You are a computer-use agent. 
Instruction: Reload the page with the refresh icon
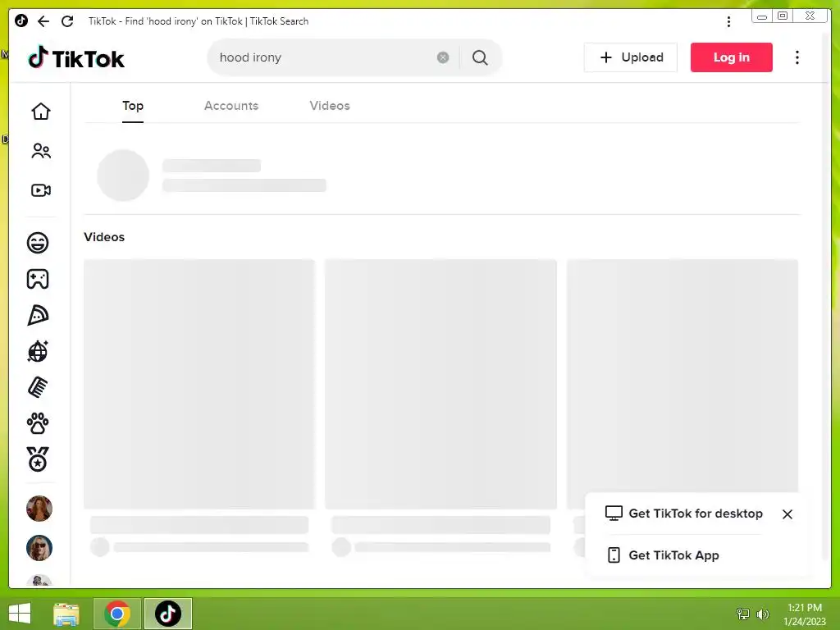pos(67,21)
